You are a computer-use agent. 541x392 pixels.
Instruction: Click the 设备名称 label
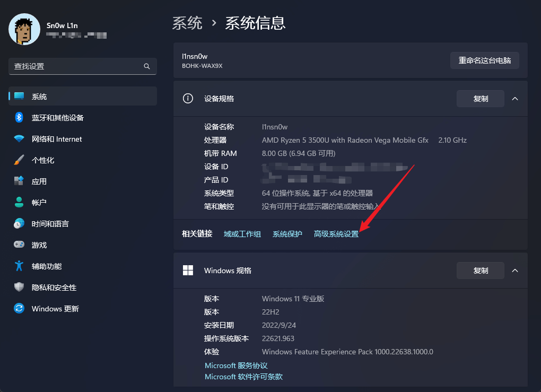click(x=219, y=127)
